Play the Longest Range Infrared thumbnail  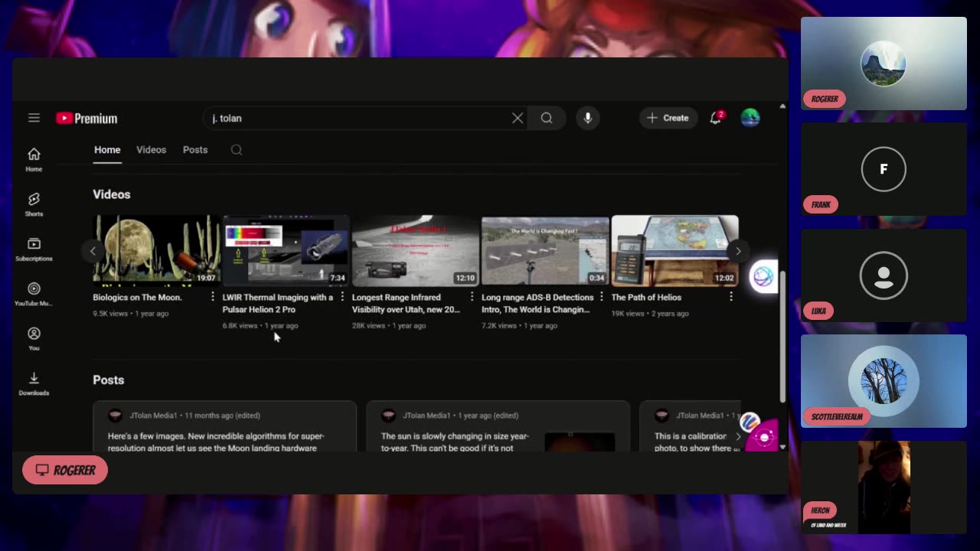(415, 250)
